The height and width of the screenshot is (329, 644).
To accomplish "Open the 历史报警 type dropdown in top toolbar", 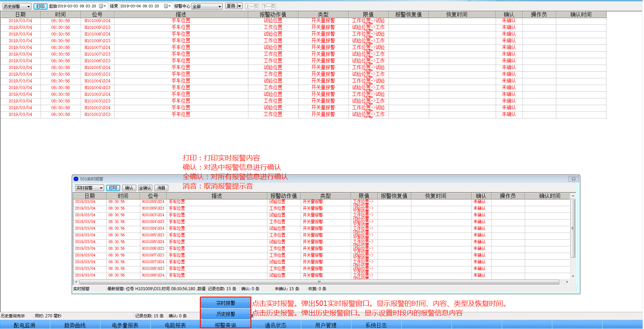I will (x=17, y=6).
